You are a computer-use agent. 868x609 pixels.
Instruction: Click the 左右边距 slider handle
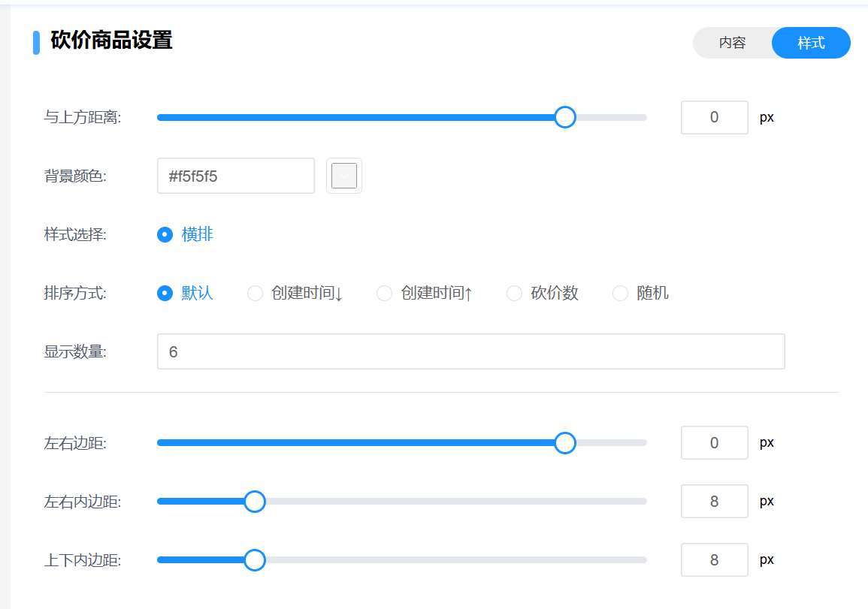(x=564, y=443)
